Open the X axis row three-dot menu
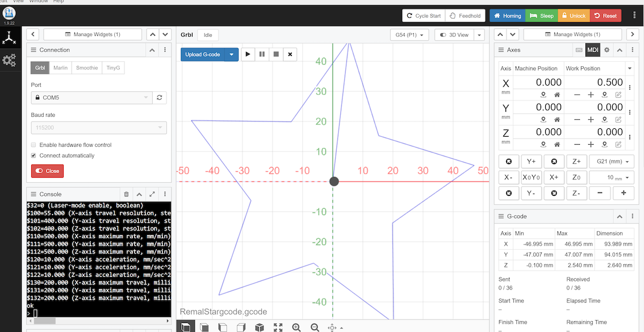This screenshot has height=332, width=644. coord(630,87)
